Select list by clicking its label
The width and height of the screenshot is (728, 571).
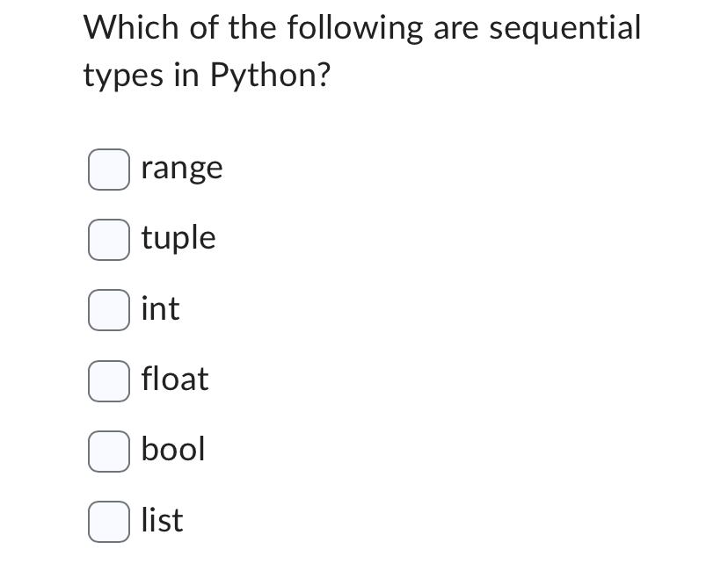(161, 520)
